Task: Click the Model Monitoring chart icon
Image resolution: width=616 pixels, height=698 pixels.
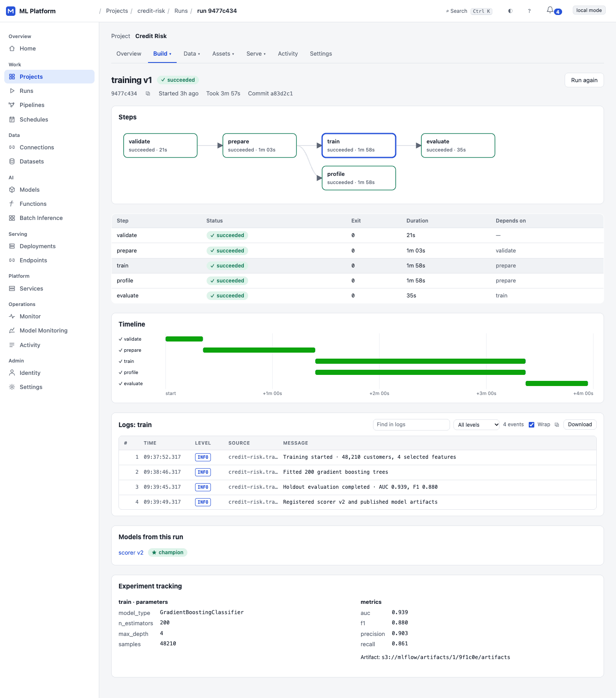Action: pos(12,330)
